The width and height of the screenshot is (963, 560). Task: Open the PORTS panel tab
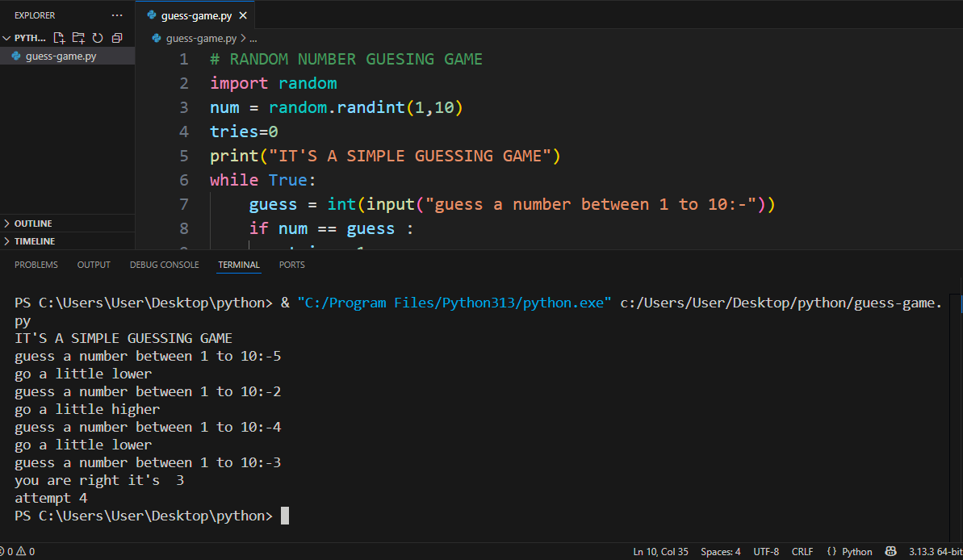point(291,265)
